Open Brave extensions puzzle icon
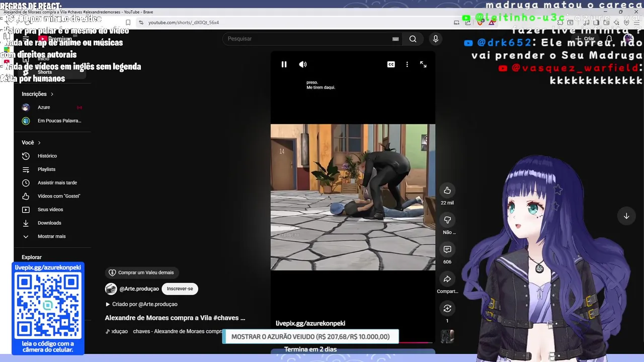Image resolution: width=644 pixels, height=362 pixels. 559,23
